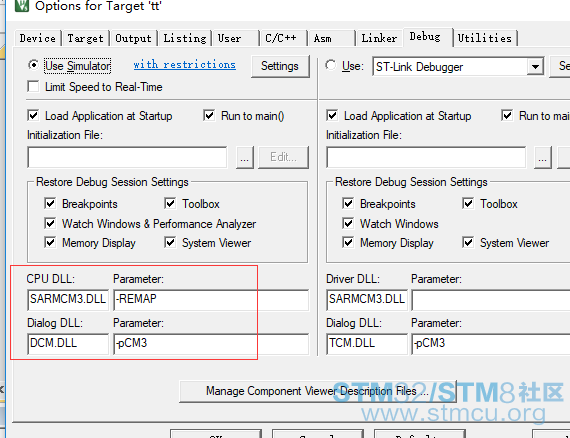Click the -REMAP parameter field
570x438 pixels.
click(211, 300)
